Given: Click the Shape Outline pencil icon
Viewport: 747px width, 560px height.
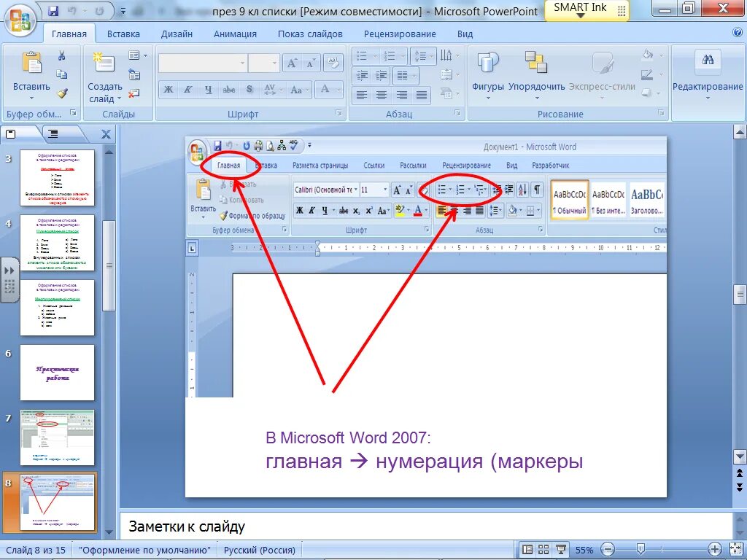Looking at the screenshot, I should coord(646,74).
